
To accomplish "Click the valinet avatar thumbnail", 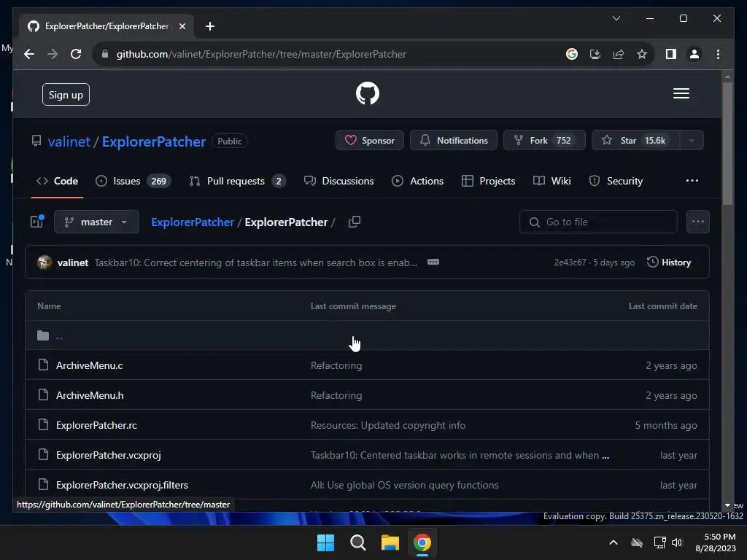I will click(x=44, y=262).
